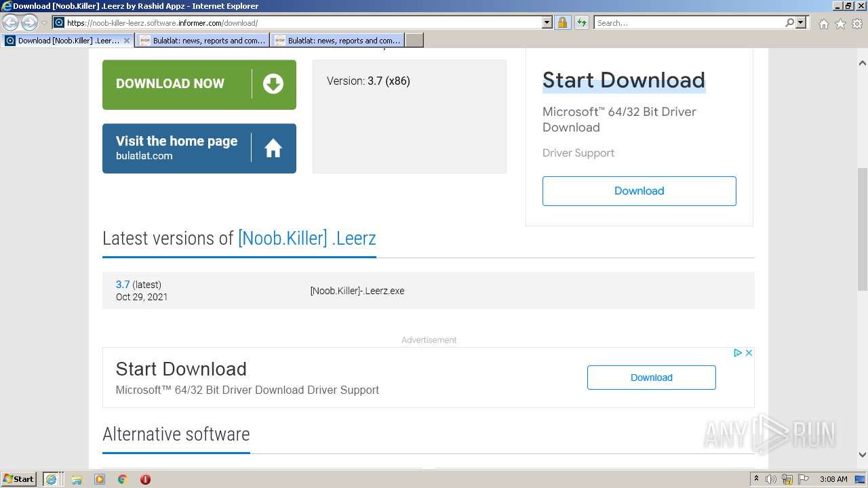
Task: Click the browser Back arrow button
Action: coord(11,23)
